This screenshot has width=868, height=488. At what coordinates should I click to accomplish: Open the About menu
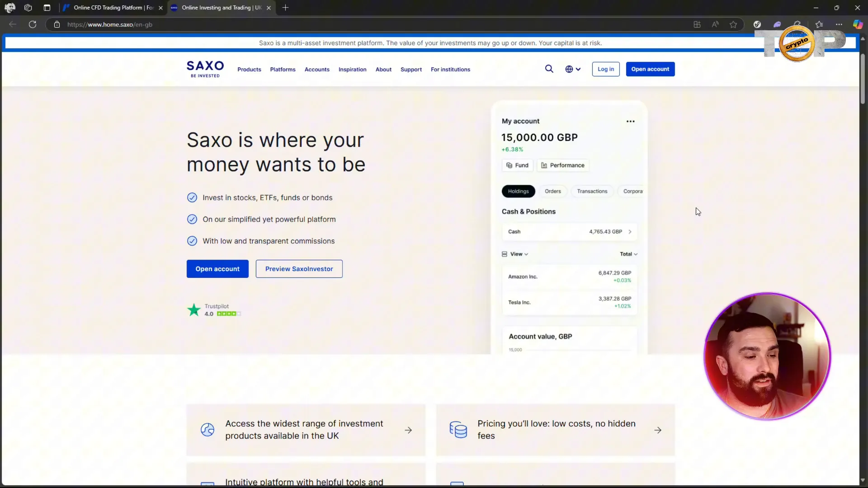383,70
